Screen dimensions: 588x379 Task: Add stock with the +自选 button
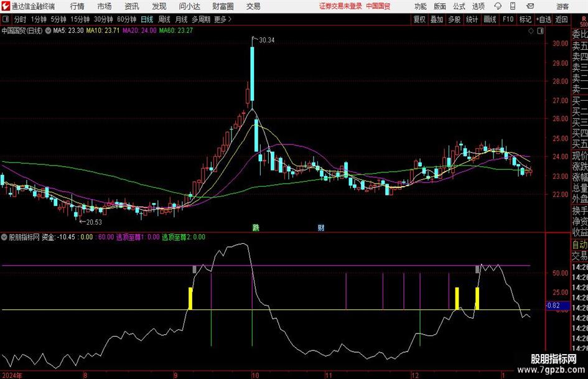click(x=543, y=19)
